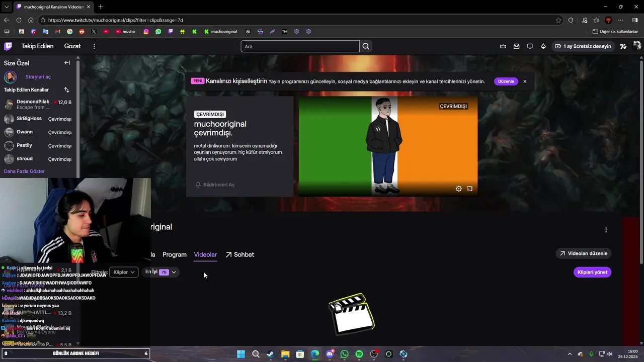Go to browser home page
Viewport: 644px width, 362px height.
[x=31, y=20]
